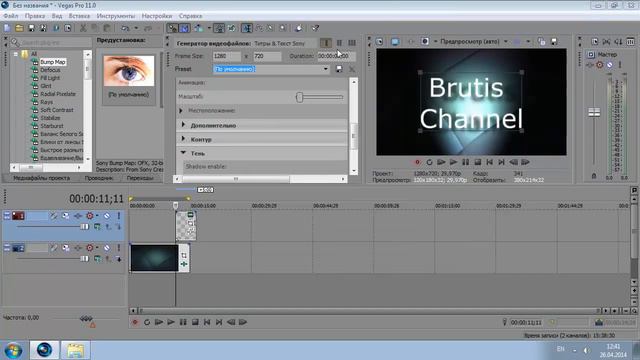Screen dimensions: 640x360
Task: Select the Normal Edit tool icon
Action: pos(247,28)
